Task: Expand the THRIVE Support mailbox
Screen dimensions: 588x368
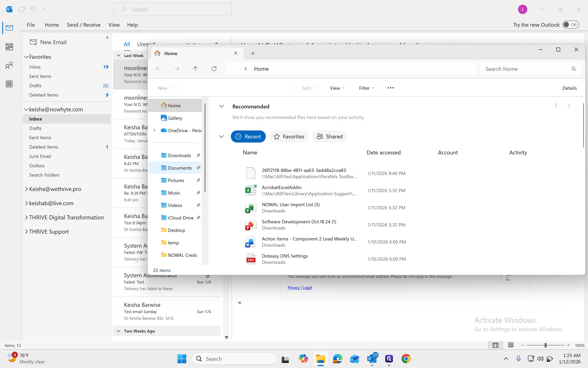Action: click(x=26, y=232)
